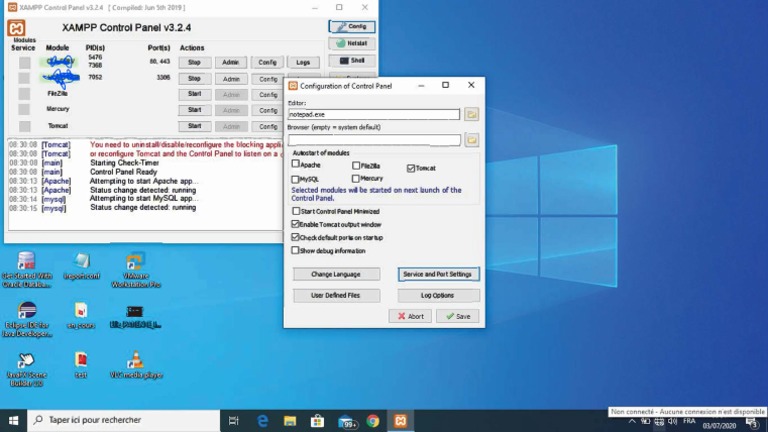Screen dimensions: 768x432
Task: Click Service and Port Settings button
Action: click(x=438, y=274)
